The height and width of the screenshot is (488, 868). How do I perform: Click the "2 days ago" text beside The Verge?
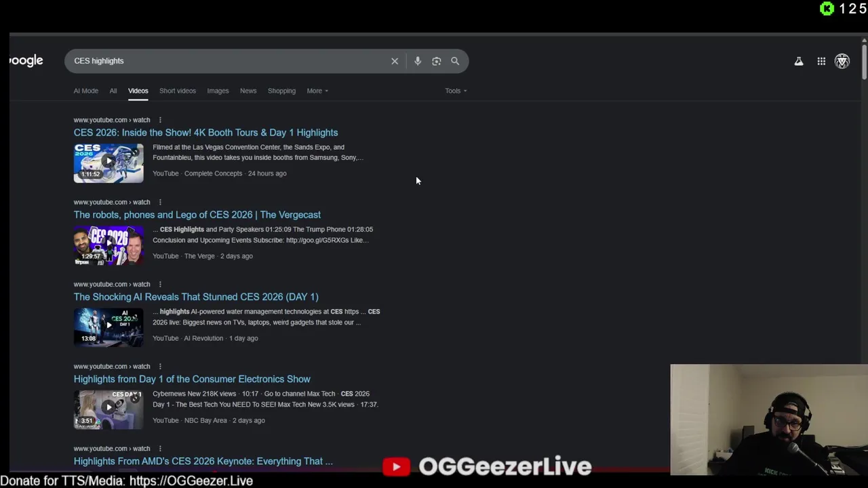pyautogui.click(x=237, y=256)
